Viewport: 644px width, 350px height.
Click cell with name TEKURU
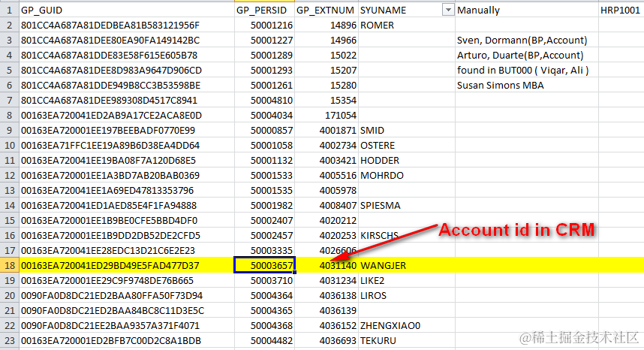pos(407,340)
